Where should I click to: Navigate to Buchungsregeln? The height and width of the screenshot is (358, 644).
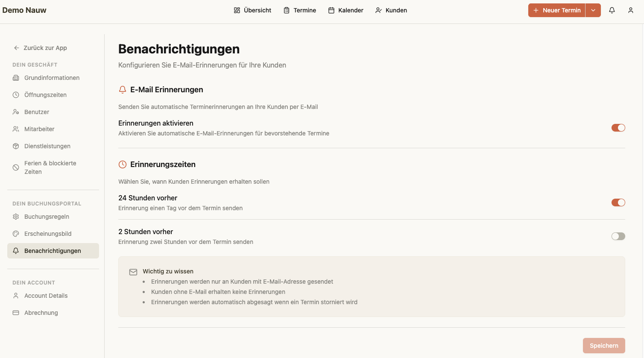(53, 217)
